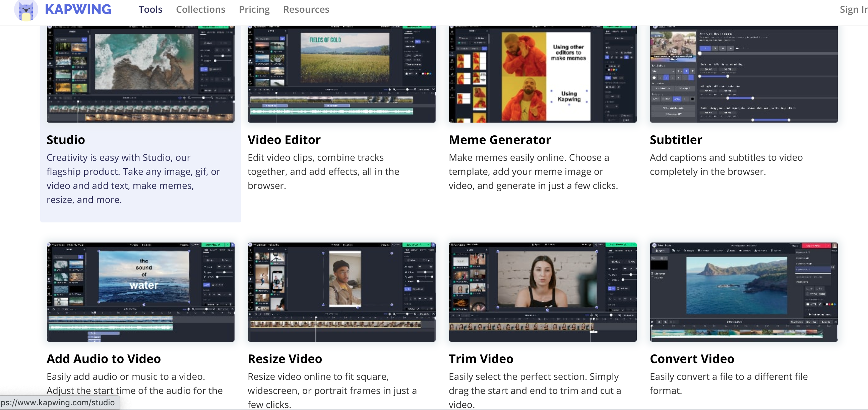Click the Subtitler heading
The image size is (868, 410).
[676, 140]
